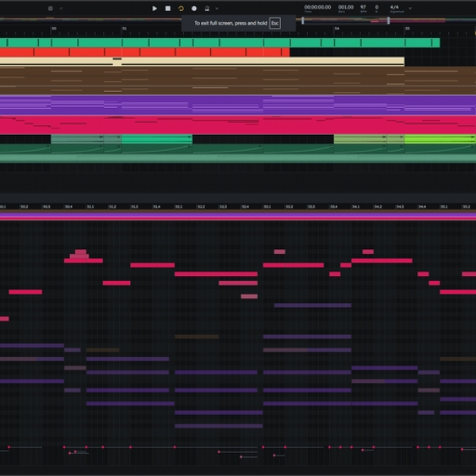476x476 pixels.
Task: Change the 97 BPM tempo value
Action: (363, 7)
